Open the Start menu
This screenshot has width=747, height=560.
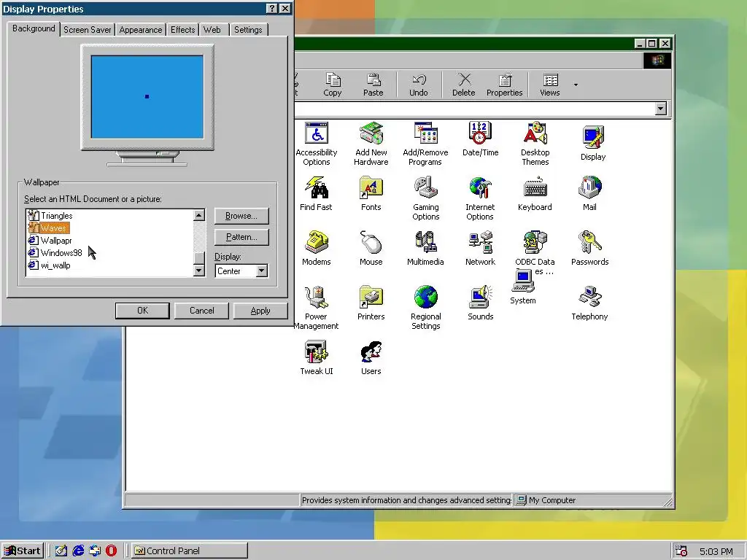point(23,551)
